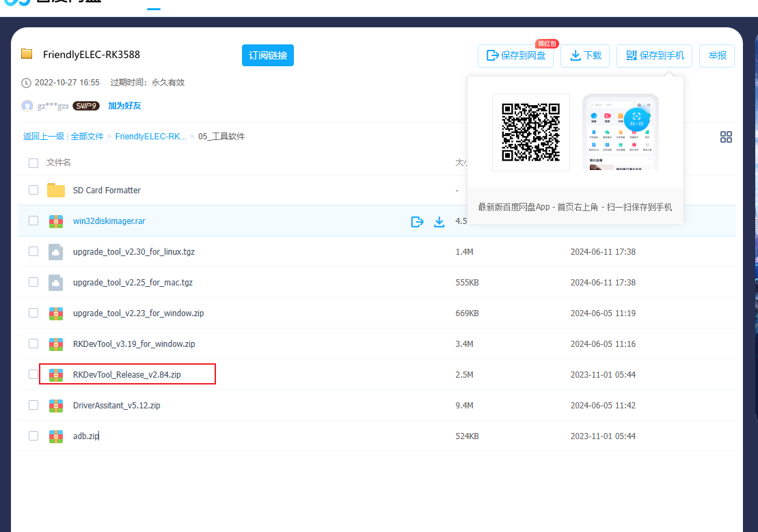
Task: Click upgrade_tool_v2.23_for_window.zip archive icon
Action: (x=56, y=313)
